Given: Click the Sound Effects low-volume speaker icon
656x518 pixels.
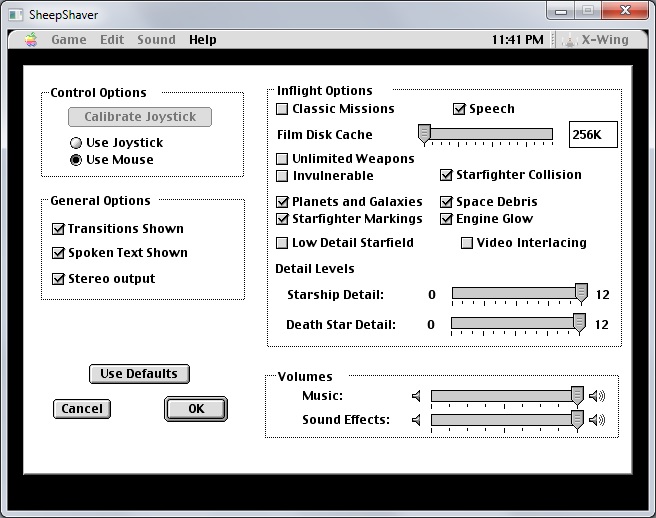Looking at the screenshot, I should tap(416, 420).
